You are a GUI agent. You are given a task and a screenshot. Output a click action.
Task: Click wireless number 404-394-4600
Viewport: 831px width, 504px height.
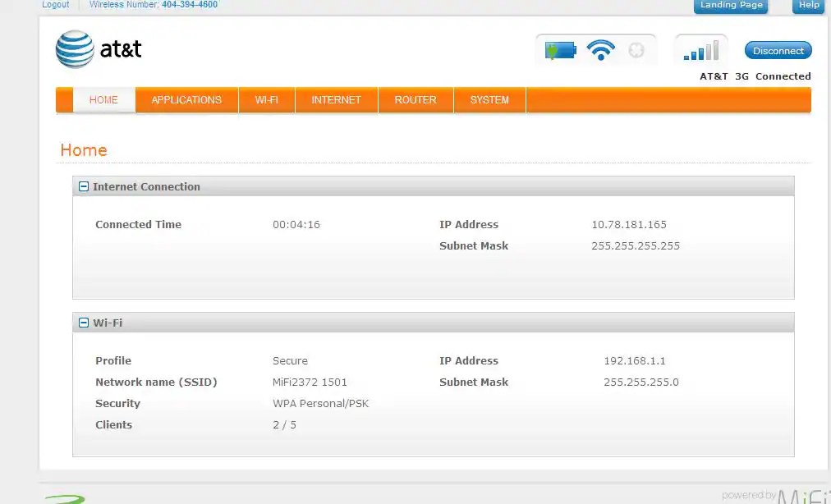coord(190,5)
